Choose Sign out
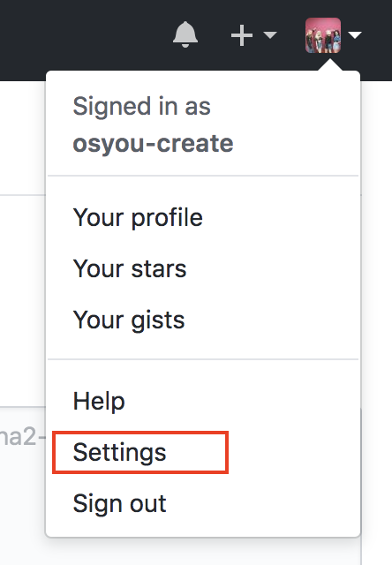392x565 pixels. 119,503
